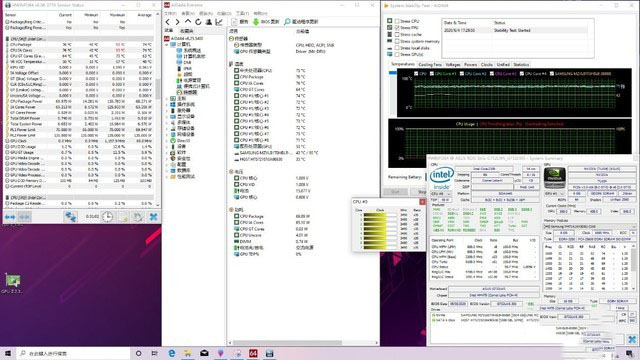Switch to Temperatures tab

(402, 64)
